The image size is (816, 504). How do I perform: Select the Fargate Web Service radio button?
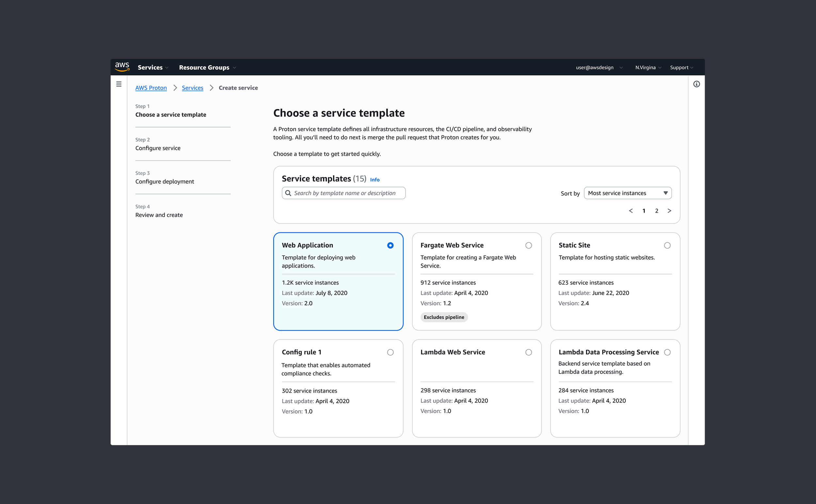coord(528,245)
